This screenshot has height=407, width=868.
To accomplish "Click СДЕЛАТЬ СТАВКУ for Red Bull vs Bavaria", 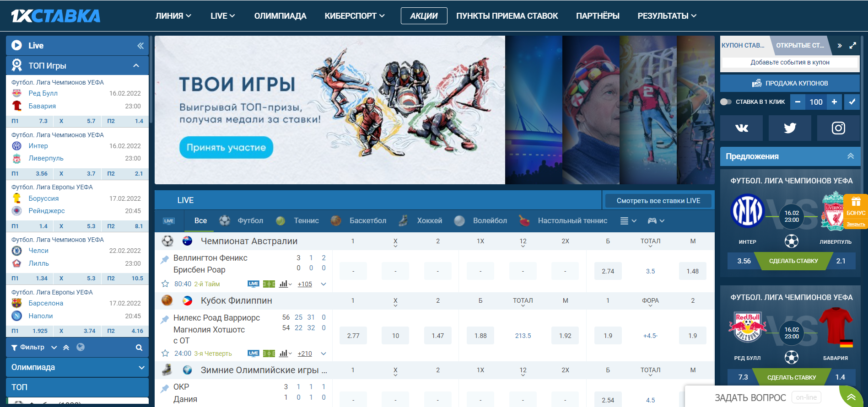I will [792, 377].
